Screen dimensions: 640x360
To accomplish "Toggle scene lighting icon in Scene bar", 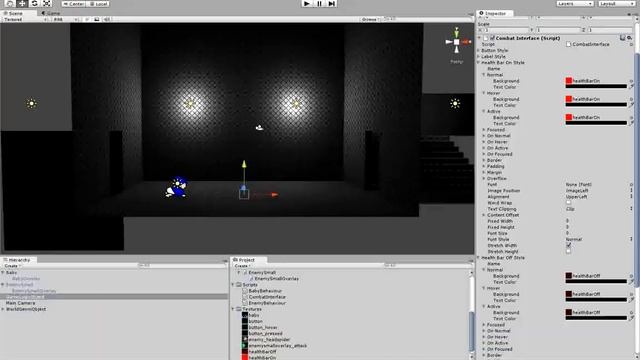I will click(87, 19).
